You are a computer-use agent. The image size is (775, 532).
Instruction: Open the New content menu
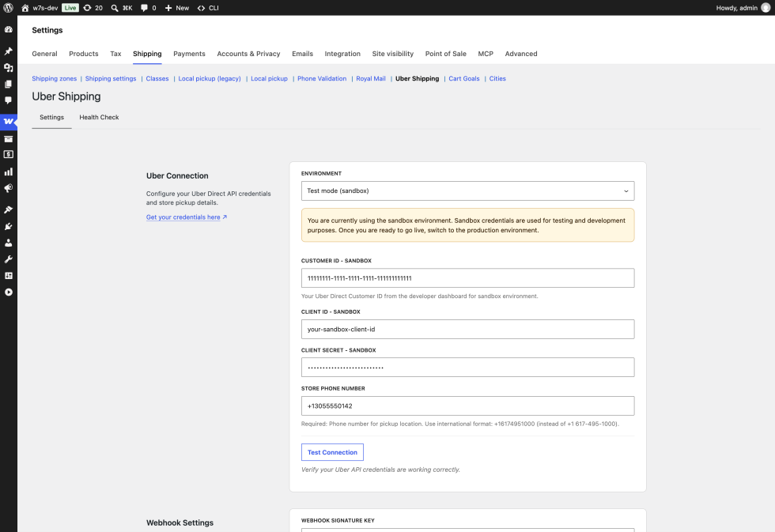[x=177, y=8]
